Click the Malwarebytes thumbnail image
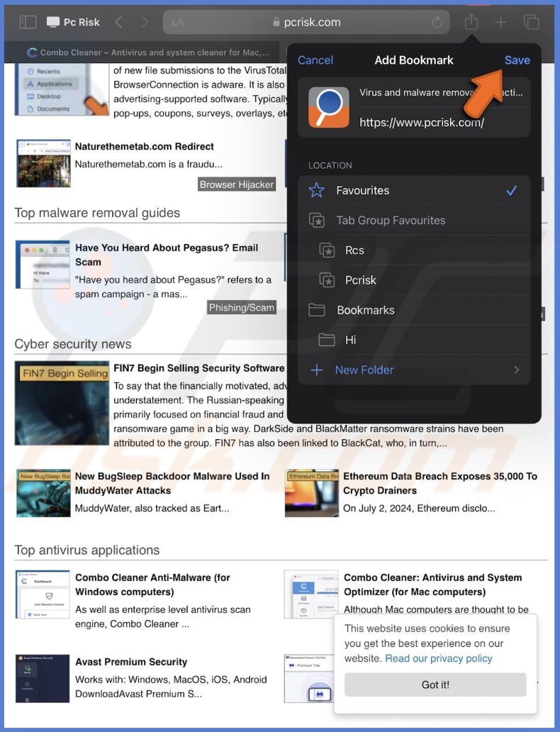This screenshot has height=732, width=560. click(x=309, y=678)
